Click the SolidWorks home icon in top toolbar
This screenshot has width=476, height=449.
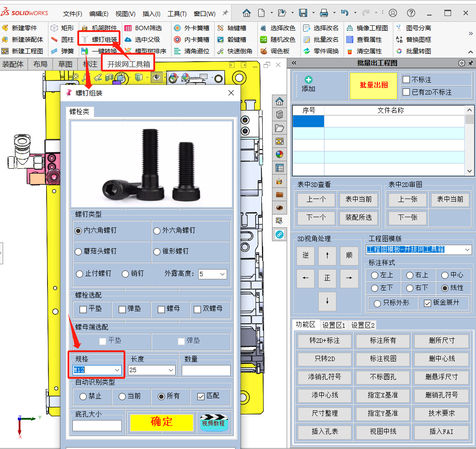(247, 13)
